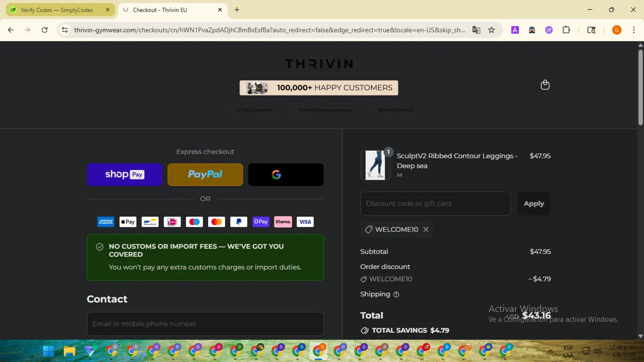Close the Checkout - Thrivin EU tab

click(220, 10)
